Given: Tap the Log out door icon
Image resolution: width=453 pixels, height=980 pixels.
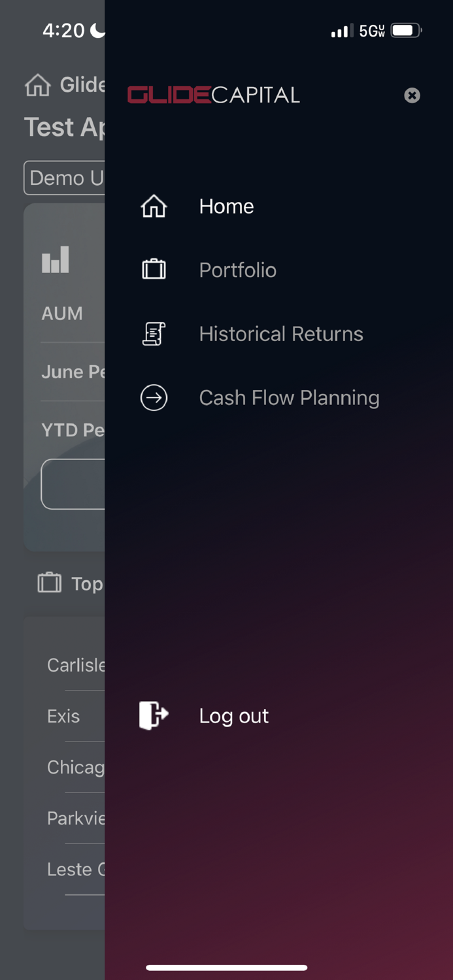Looking at the screenshot, I should coord(154,715).
